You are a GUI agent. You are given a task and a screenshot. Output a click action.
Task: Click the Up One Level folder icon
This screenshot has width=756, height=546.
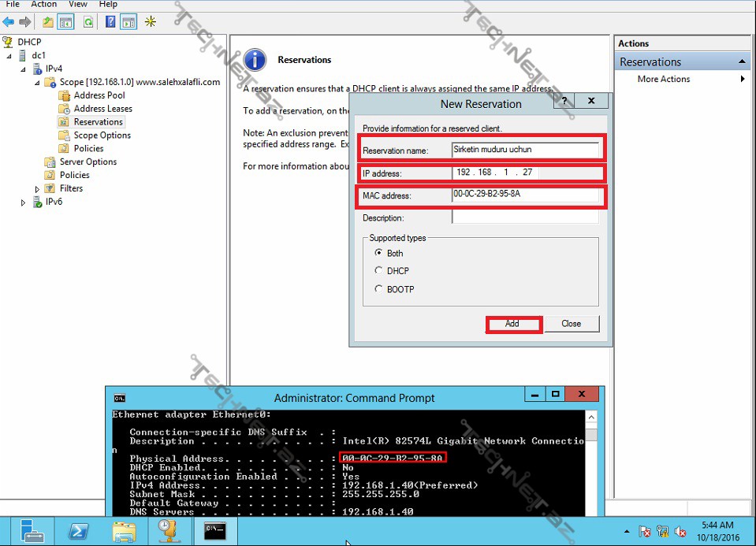(x=48, y=22)
